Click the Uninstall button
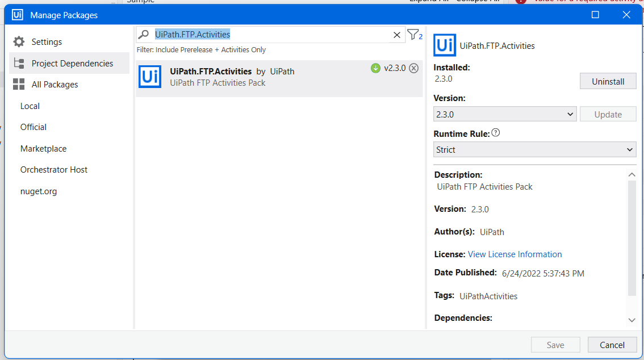Image resolution: width=644 pixels, height=360 pixels. 608,81
